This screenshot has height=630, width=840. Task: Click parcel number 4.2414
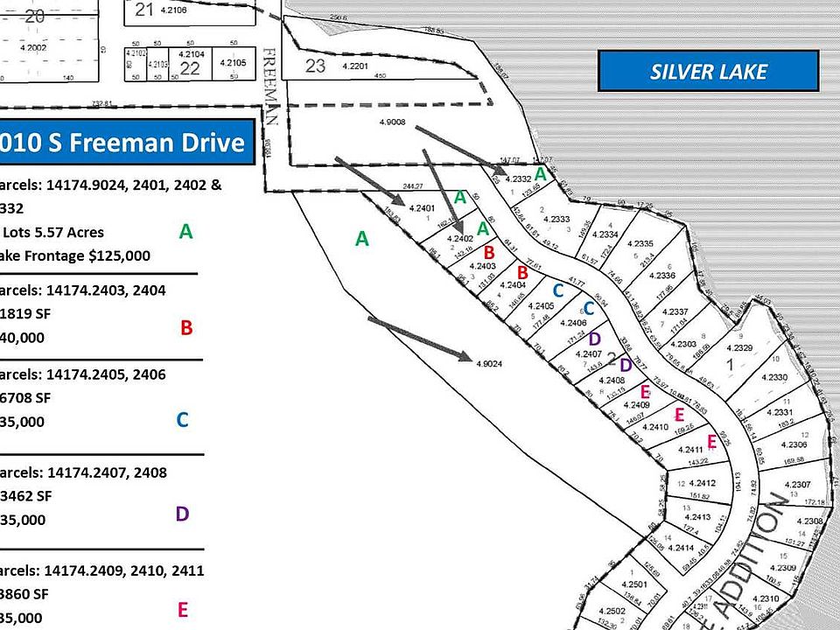(681, 548)
